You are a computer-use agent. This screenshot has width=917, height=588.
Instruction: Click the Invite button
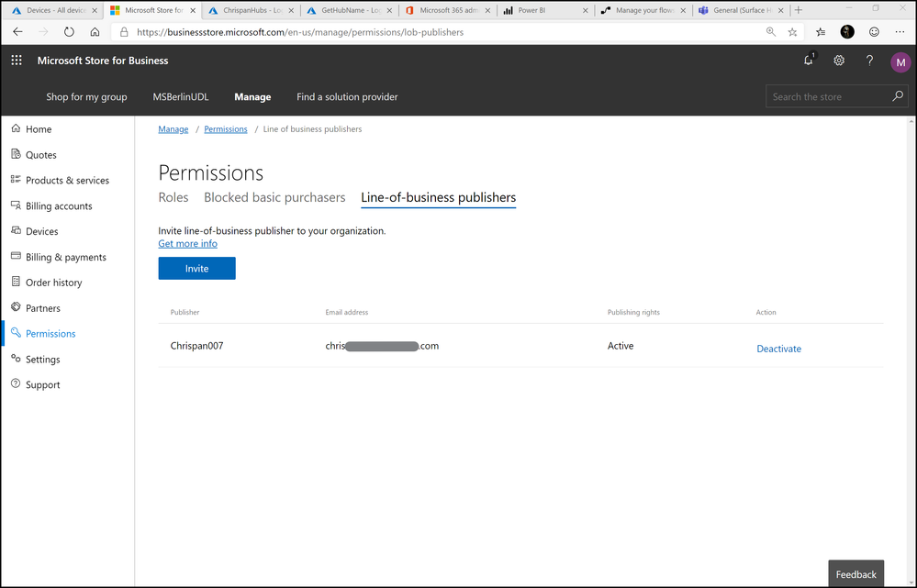coord(197,268)
